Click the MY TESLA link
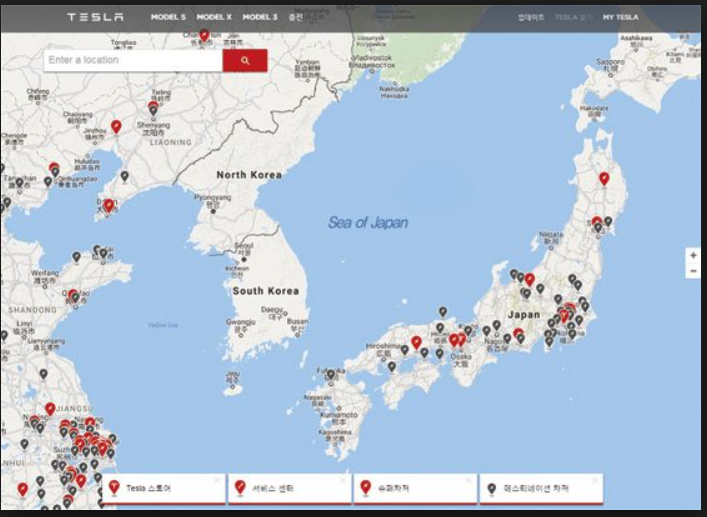Screen dimensions: 707x517 [x=620, y=17]
